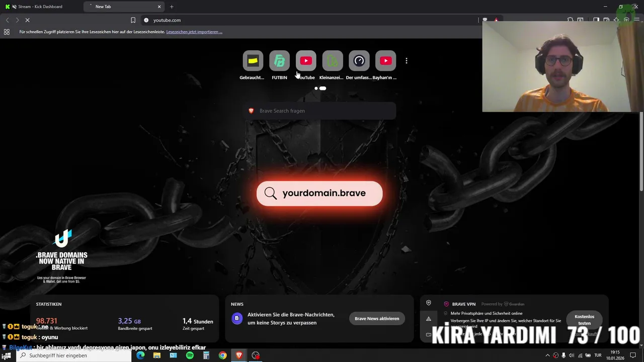Launch Google Chrome from taskbar
This screenshot has width=644, height=362.
click(222, 355)
